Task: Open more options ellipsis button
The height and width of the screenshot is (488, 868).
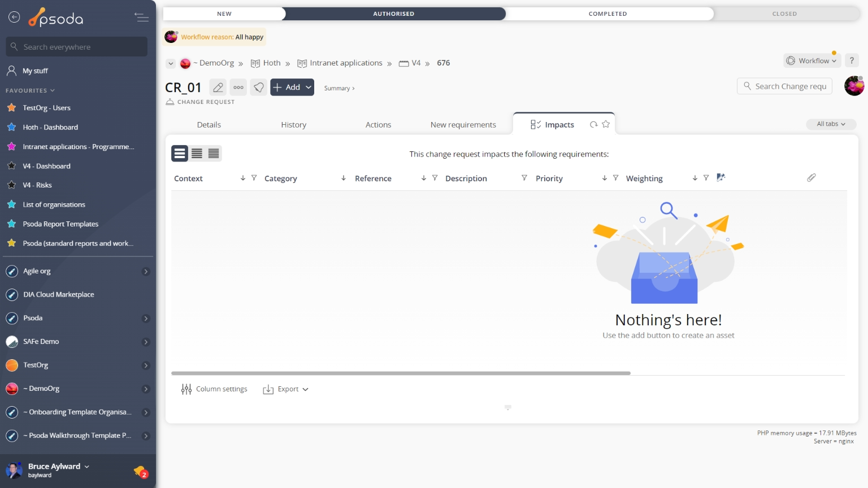Action: (238, 87)
